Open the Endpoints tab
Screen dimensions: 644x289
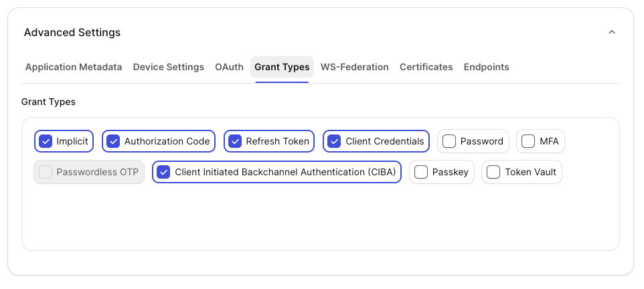click(x=486, y=67)
